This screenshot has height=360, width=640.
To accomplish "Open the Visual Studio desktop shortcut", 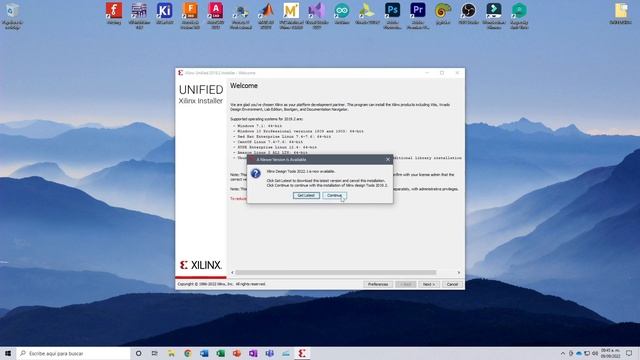I will point(317,16).
